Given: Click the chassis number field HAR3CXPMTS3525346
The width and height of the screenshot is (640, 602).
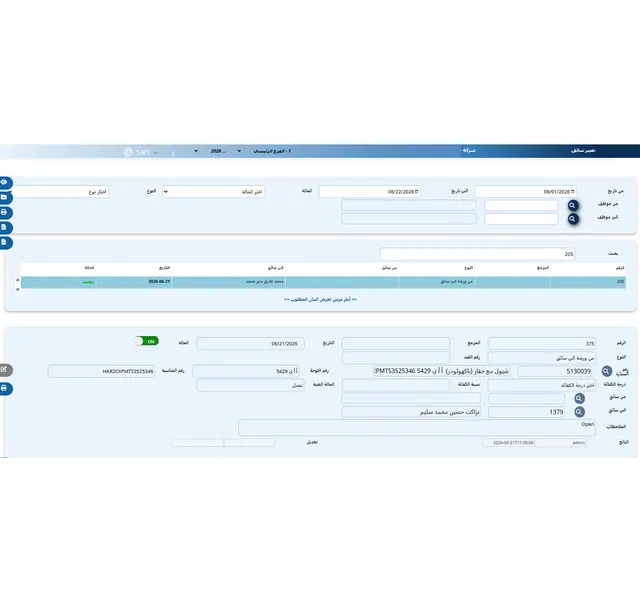Looking at the screenshot, I should tap(101, 371).
